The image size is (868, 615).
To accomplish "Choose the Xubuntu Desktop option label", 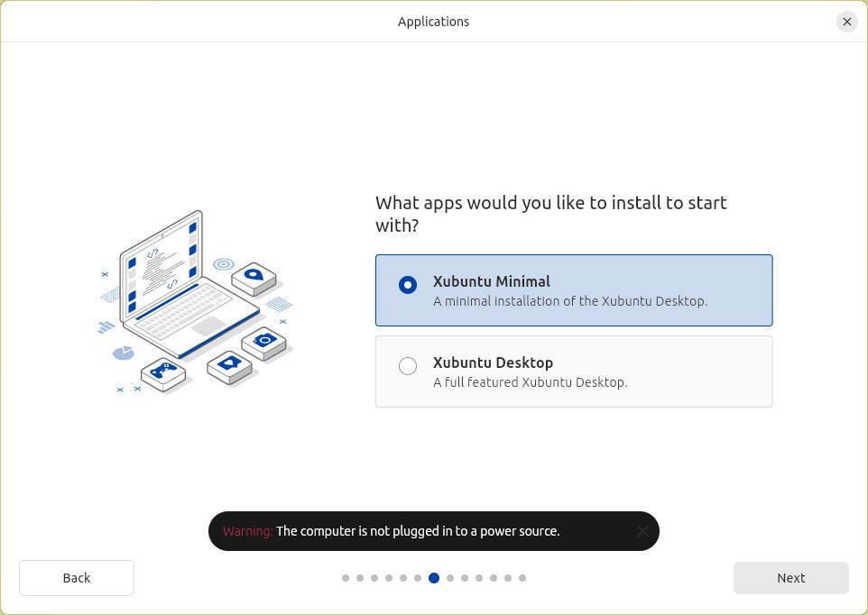I will pyautogui.click(x=493, y=363).
